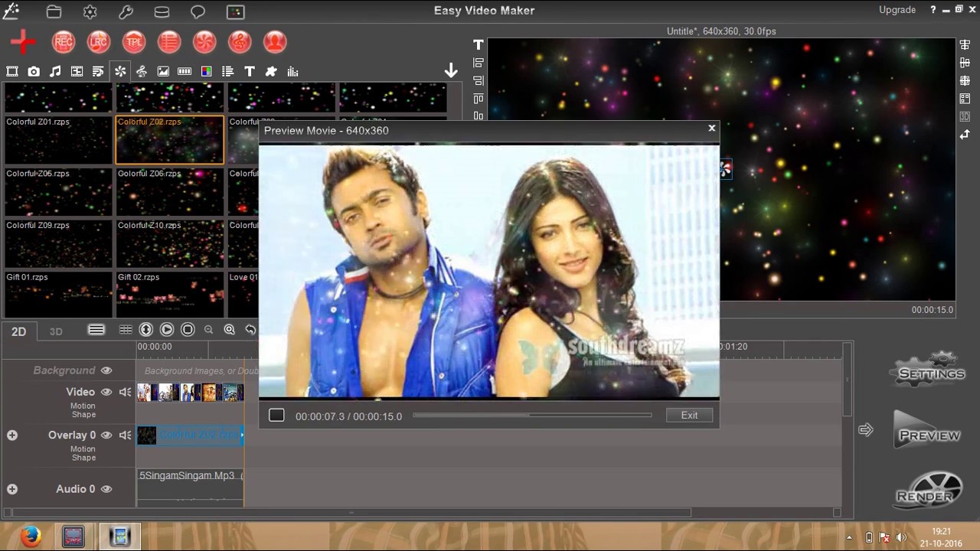This screenshot has width=980, height=551.
Task: Click the red plus add-media button
Action: [23, 42]
